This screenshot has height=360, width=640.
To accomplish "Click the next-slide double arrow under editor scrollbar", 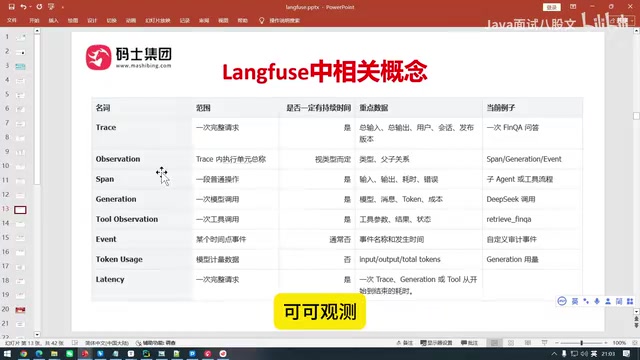I will click(x=636, y=325).
